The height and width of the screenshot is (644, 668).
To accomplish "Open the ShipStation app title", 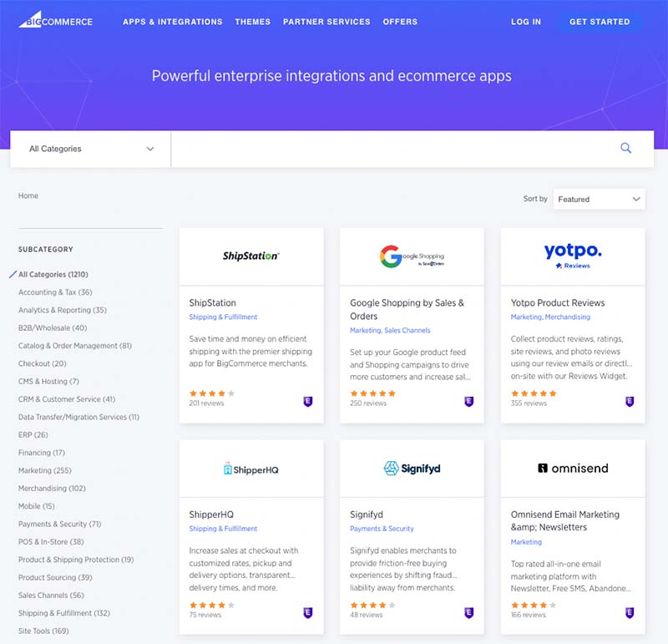I will coord(213,303).
